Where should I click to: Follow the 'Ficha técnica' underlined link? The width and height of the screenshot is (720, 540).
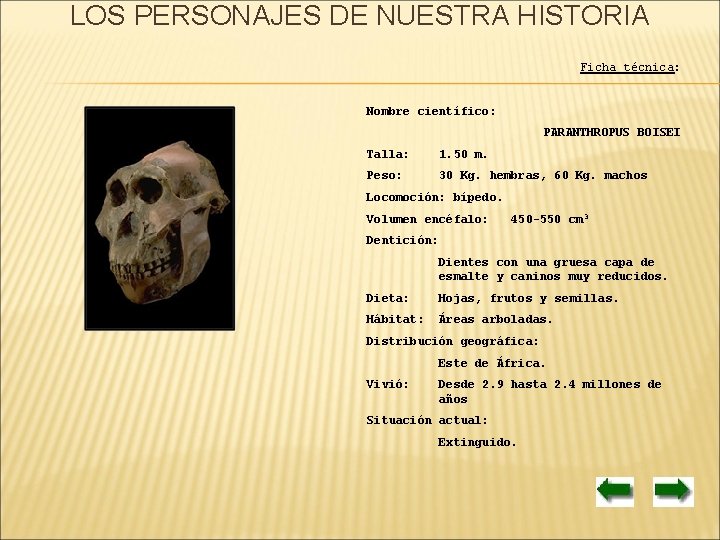click(627, 67)
